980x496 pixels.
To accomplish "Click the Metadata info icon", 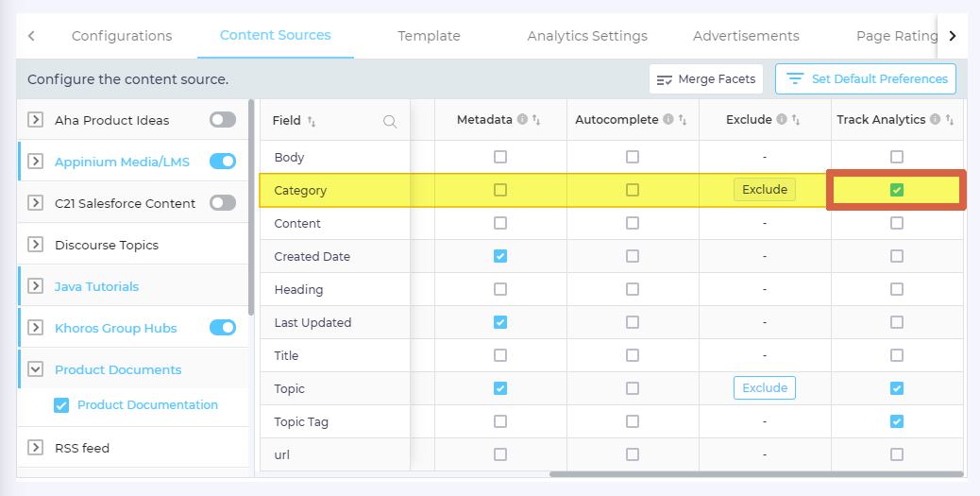I will 521,120.
